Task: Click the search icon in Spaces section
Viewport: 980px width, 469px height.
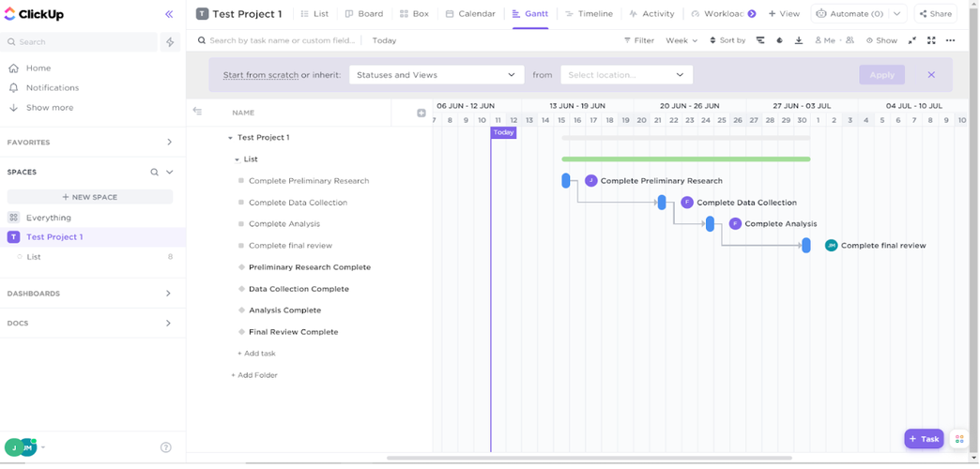Action: click(x=155, y=173)
